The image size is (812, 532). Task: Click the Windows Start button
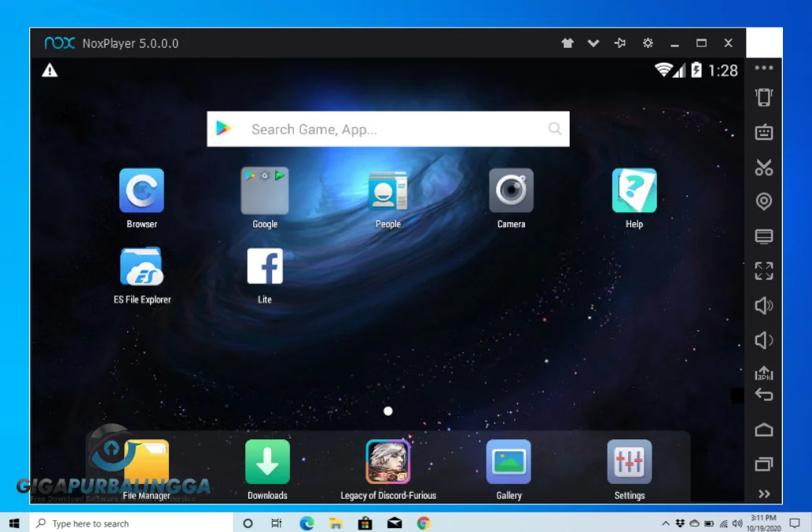click(14, 523)
